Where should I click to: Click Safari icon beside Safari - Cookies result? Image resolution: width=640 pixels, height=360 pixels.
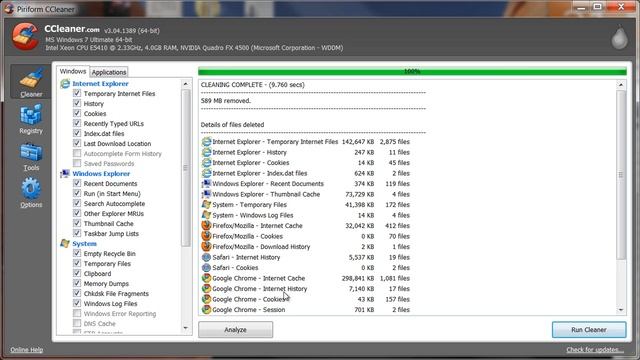coord(206,268)
